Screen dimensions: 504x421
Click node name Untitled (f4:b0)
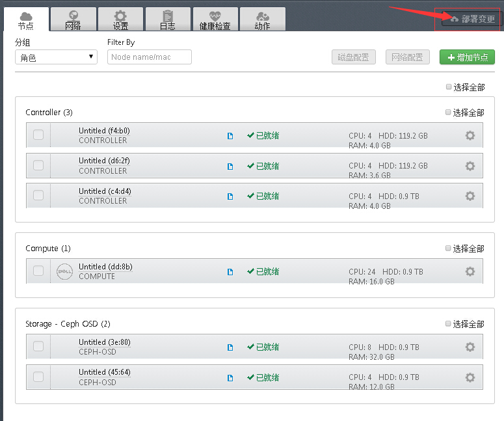pyautogui.click(x=104, y=131)
